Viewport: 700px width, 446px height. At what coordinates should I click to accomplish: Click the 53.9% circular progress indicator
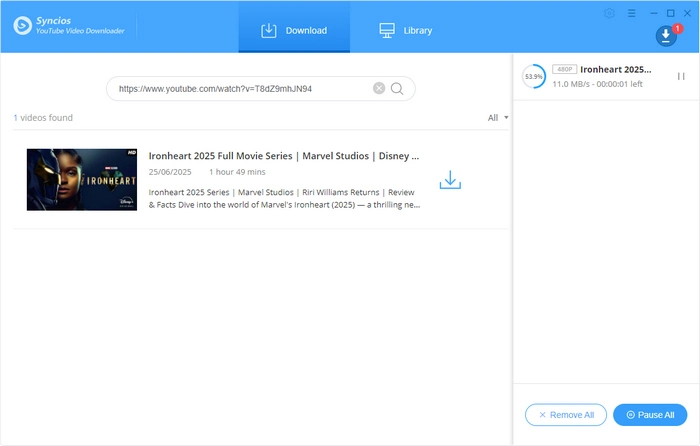(534, 76)
